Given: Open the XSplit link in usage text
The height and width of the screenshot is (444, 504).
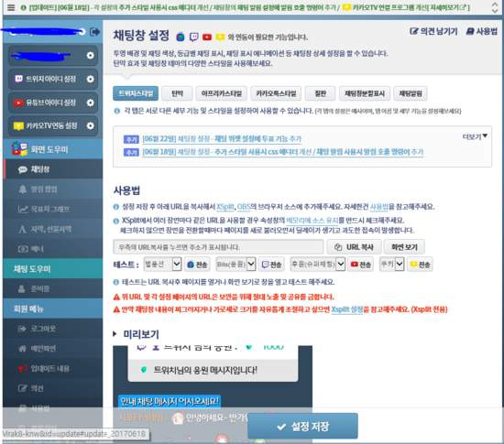Looking at the screenshot, I should coord(225,207).
